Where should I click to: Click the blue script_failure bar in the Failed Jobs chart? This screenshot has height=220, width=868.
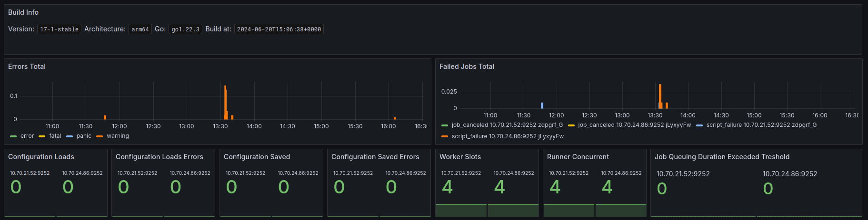[x=542, y=105]
